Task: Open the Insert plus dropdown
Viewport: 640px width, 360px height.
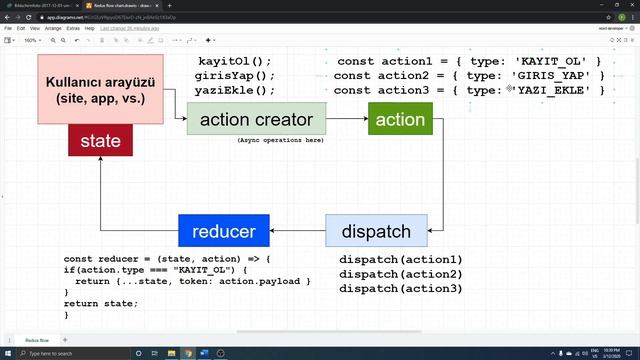Action: coord(210,40)
